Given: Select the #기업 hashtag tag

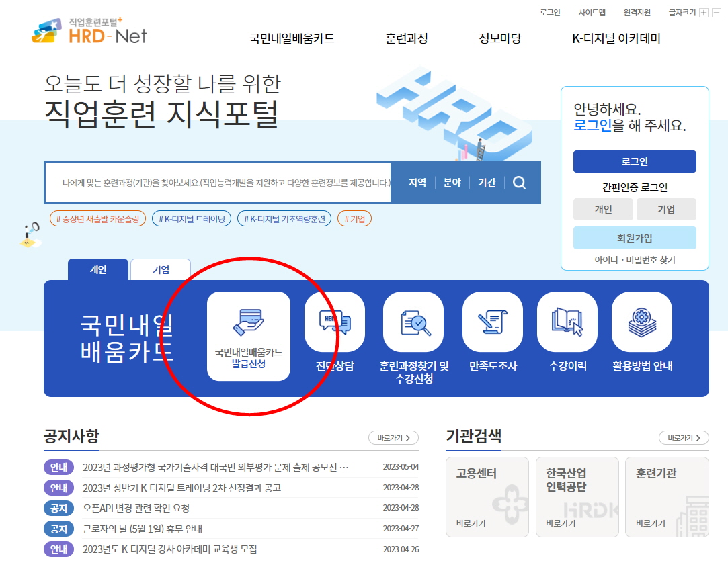Looking at the screenshot, I should click(355, 218).
